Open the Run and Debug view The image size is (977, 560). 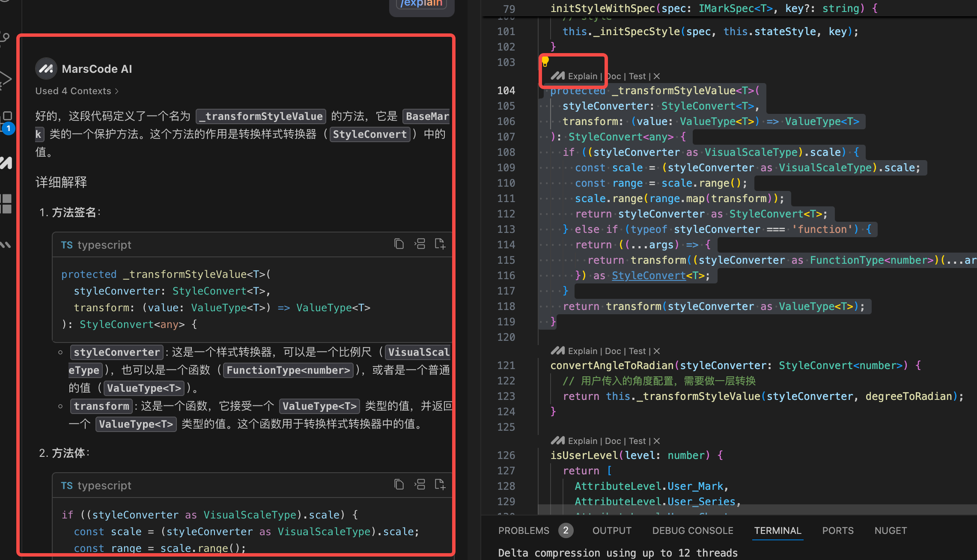(x=4, y=79)
